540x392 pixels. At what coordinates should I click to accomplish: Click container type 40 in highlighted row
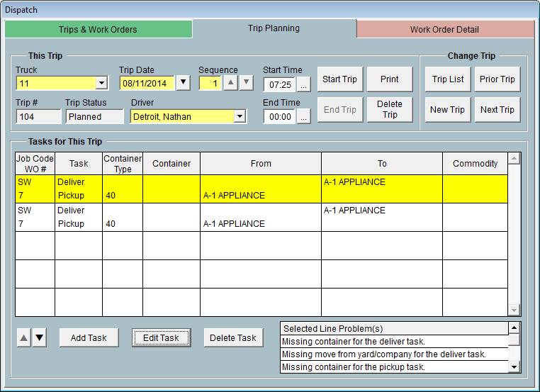tap(111, 196)
